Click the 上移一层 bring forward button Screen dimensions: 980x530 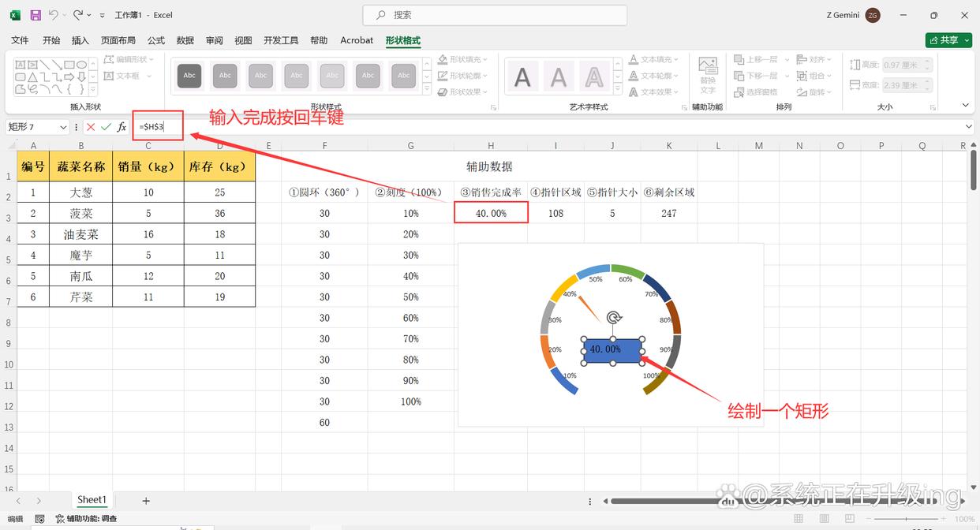[756, 59]
